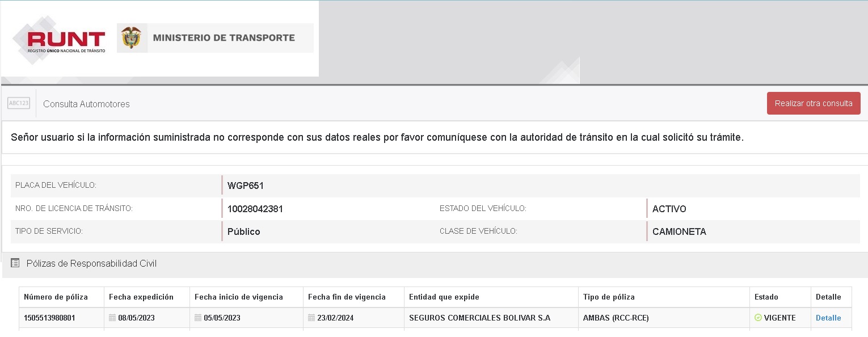
Task: Click the Entidad que expide column header
Action: (x=444, y=297)
